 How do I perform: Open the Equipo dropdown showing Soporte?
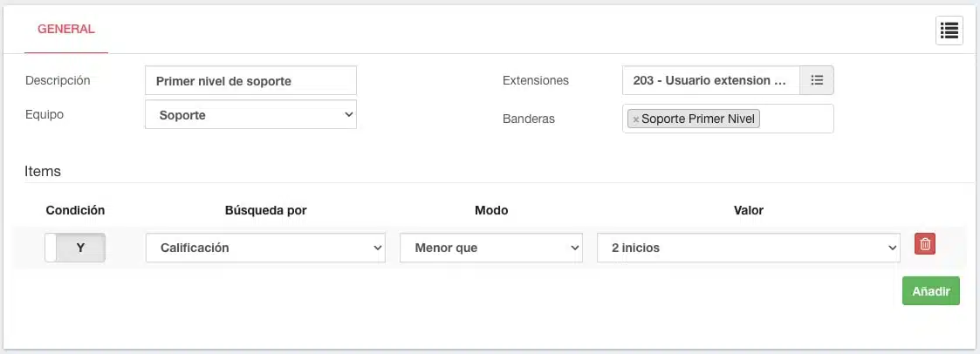250,115
